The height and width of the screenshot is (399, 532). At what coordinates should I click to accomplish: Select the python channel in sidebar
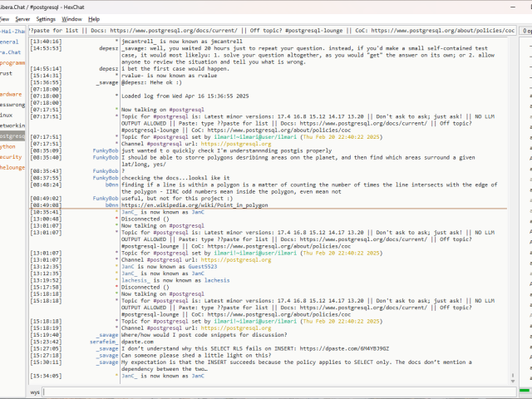click(7, 145)
